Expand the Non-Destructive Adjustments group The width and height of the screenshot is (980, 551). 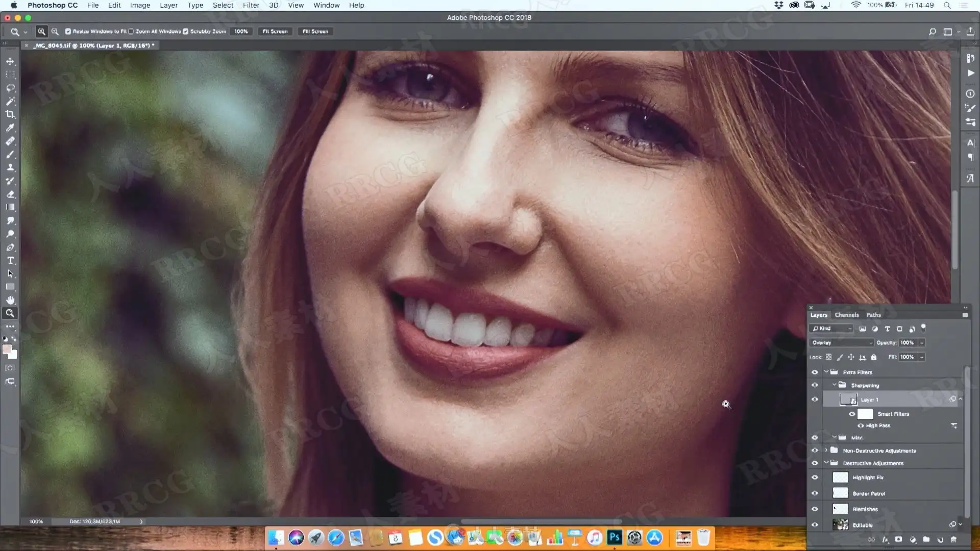pyautogui.click(x=826, y=450)
